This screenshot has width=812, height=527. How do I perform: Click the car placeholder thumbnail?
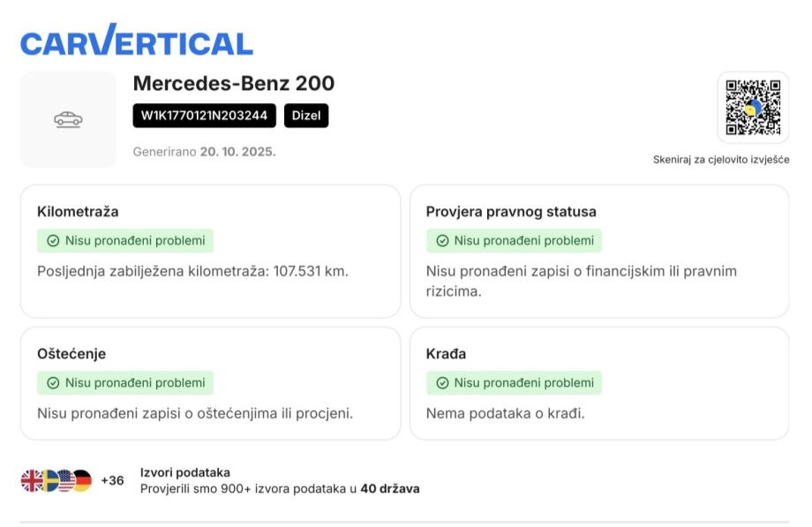[x=68, y=119]
